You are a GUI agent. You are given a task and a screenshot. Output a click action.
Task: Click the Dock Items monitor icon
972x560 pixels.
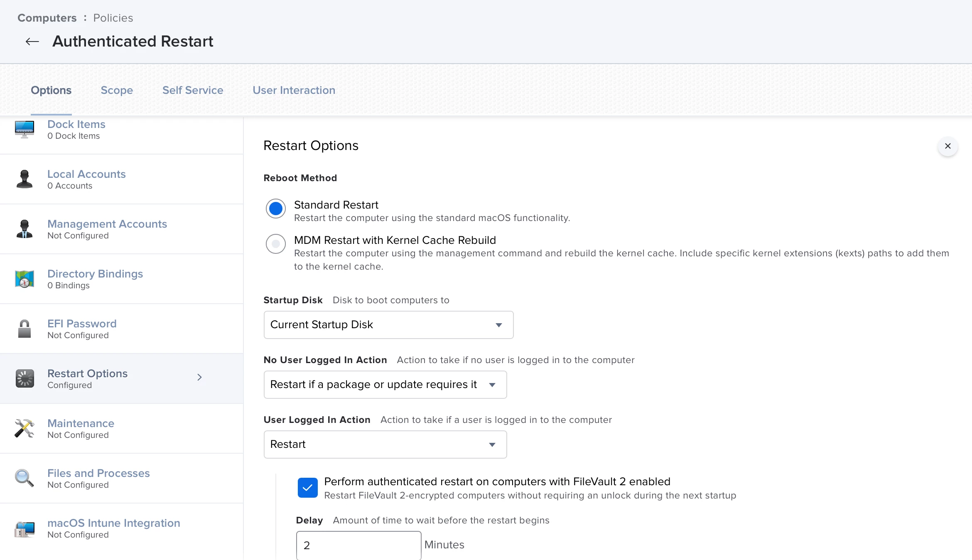25,129
